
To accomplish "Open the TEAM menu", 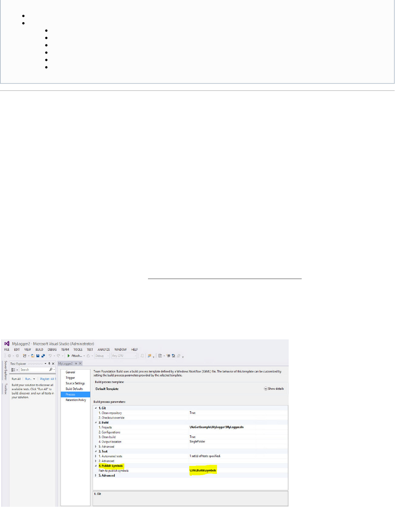I will click(65, 349).
